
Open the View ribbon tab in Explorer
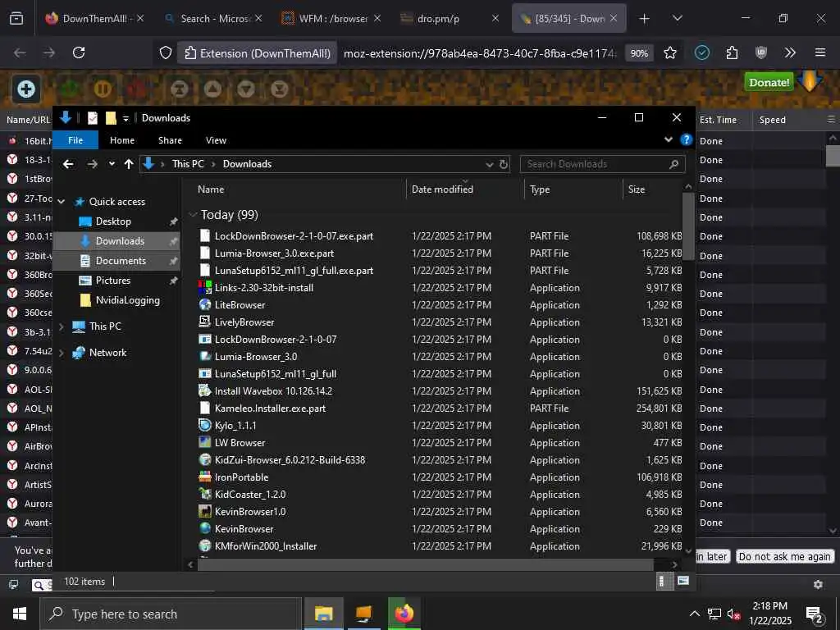[x=216, y=140]
